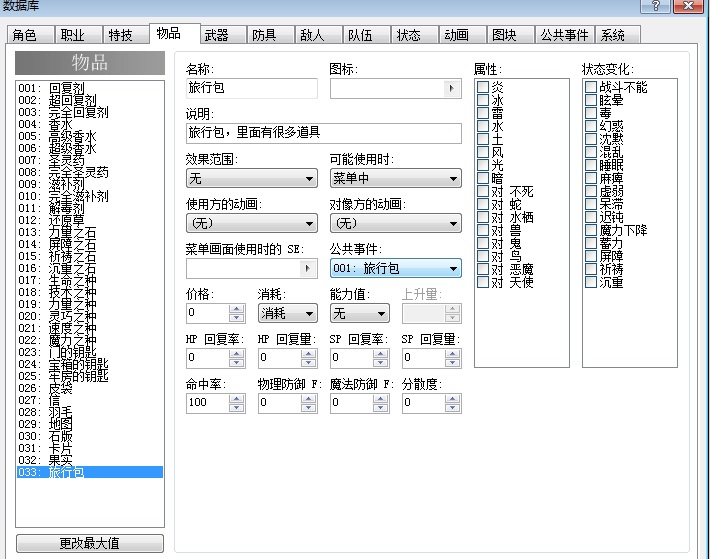Select item 017: 生命之种 in list
This screenshot has width=710, height=559.
pyautogui.click(x=90, y=280)
